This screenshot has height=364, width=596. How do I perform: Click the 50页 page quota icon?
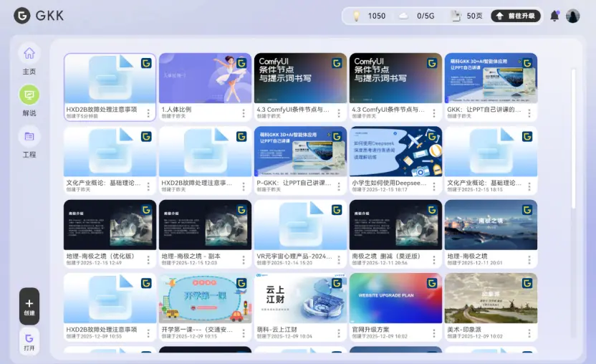[454, 16]
